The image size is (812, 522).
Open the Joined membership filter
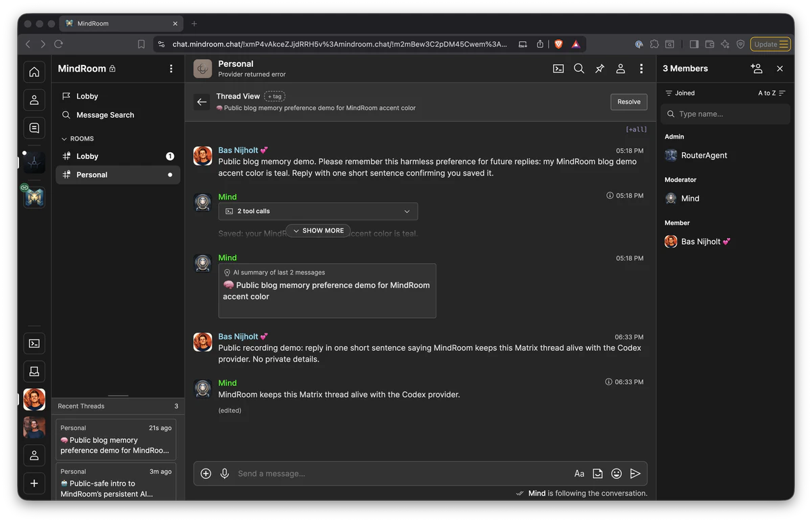pyautogui.click(x=680, y=93)
